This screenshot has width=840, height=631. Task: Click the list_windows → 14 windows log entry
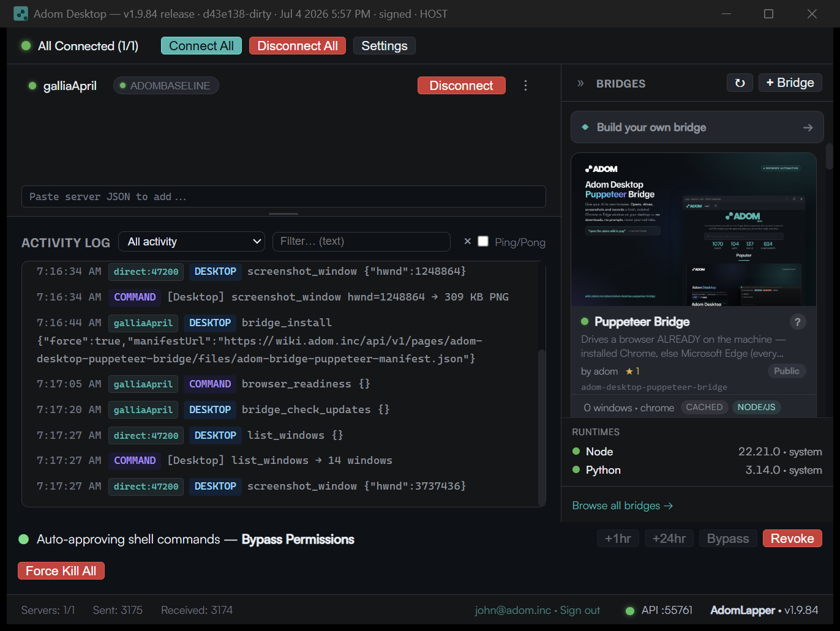pyautogui.click(x=279, y=460)
